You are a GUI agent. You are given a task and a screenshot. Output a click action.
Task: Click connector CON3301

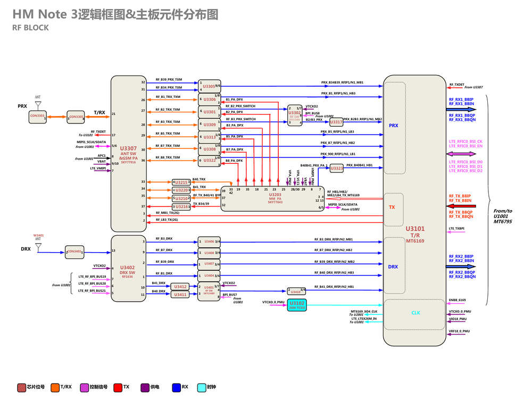pyautogui.click(x=76, y=117)
